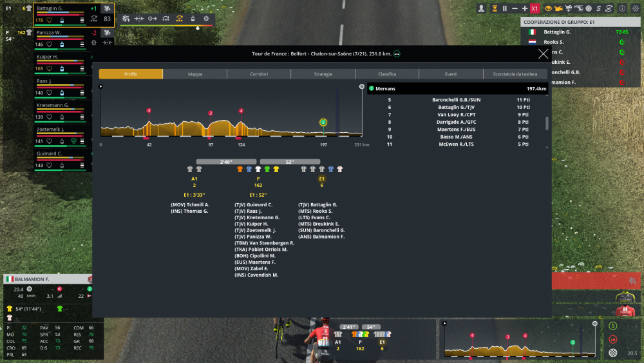The image size is (644, 363).
Task: Click the red mountain icon bottom right
Action: coord(613,340)
